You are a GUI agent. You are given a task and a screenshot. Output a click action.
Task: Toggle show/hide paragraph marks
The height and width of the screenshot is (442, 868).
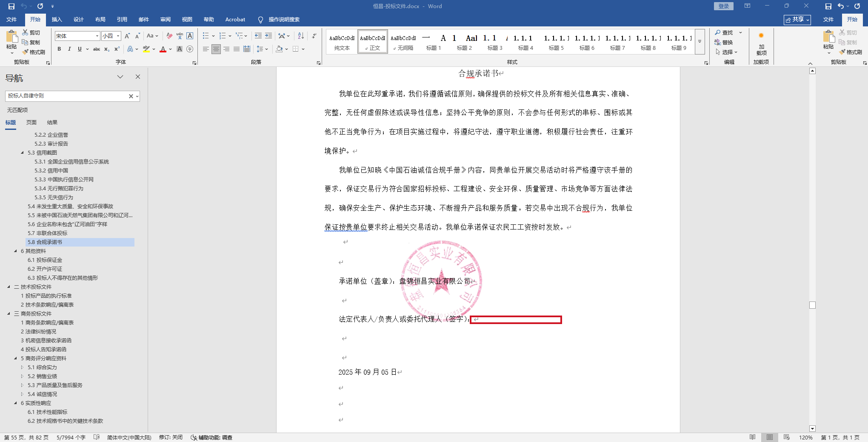click(x=314, y=36)
